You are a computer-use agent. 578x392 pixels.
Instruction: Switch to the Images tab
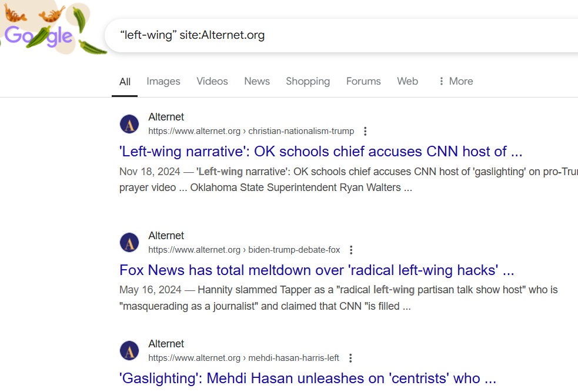tap(163, 81)
